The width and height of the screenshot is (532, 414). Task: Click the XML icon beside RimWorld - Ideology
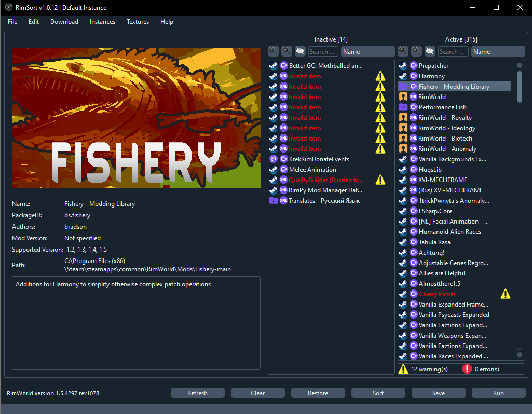tap(414, 128)
